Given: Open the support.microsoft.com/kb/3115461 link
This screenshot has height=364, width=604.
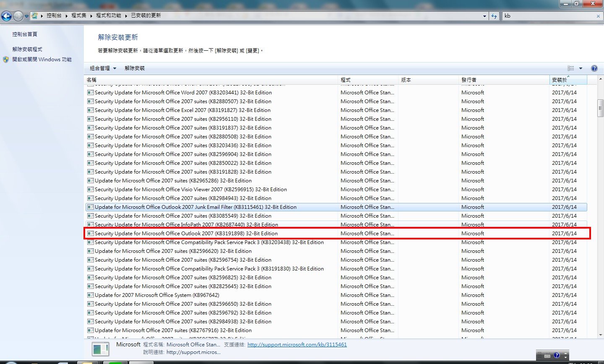Looking at the screenshot, I should (x=297, y=344).
